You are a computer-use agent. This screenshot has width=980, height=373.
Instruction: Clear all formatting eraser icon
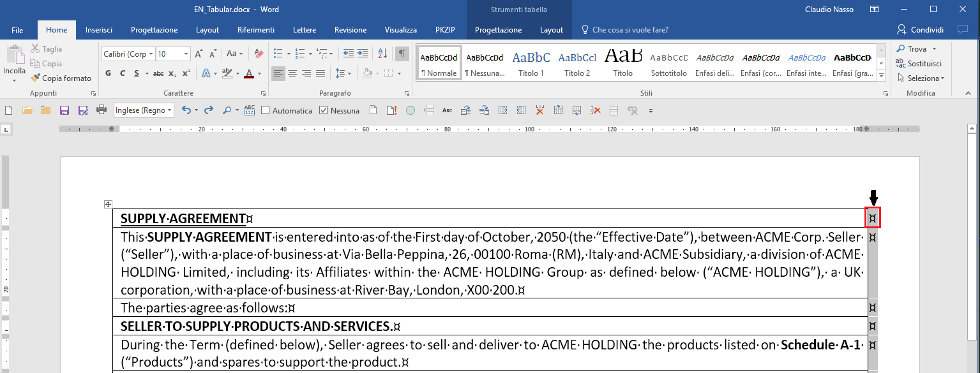[x=258, y=54]
